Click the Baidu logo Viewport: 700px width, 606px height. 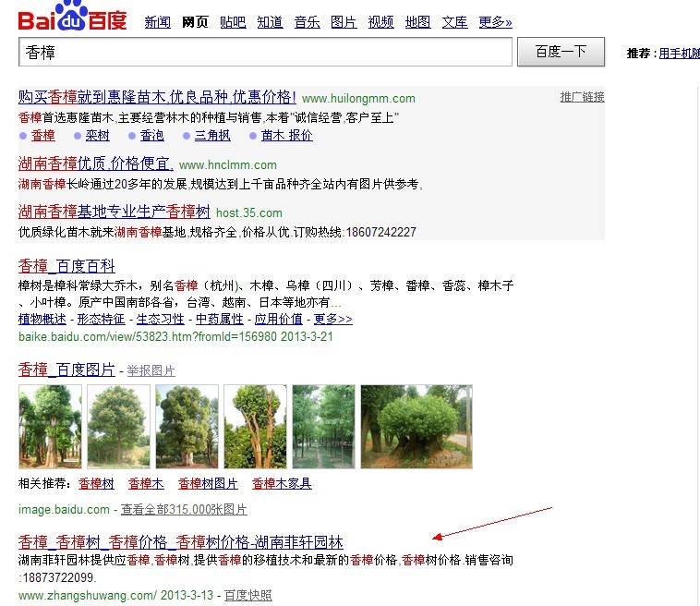(x=72, y=16)
